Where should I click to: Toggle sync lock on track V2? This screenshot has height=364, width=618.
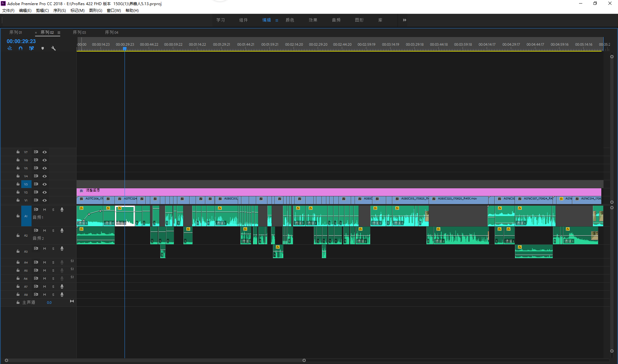(36, 192)
